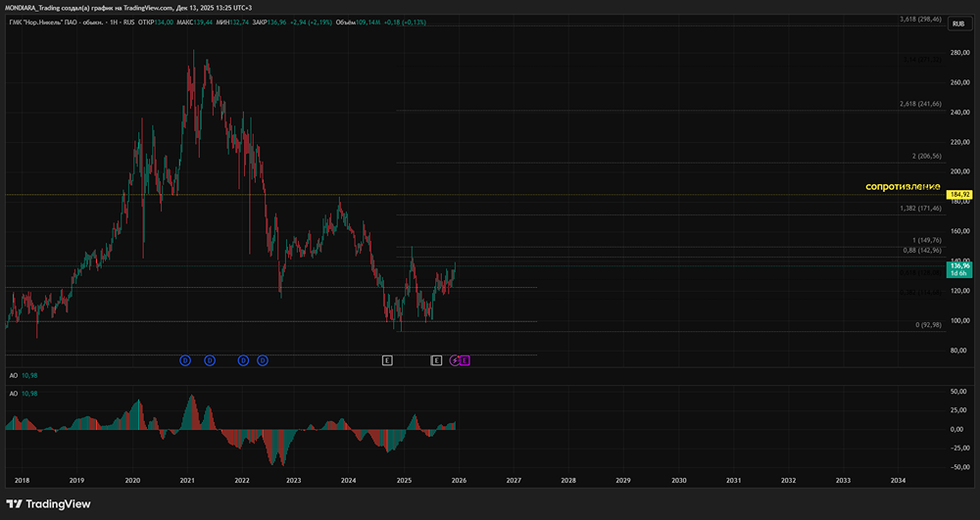980x520 pixels.
Task: Click the dividend marker between 2021 and 2022
Action: pyautogui.click(x=210, y=360)
